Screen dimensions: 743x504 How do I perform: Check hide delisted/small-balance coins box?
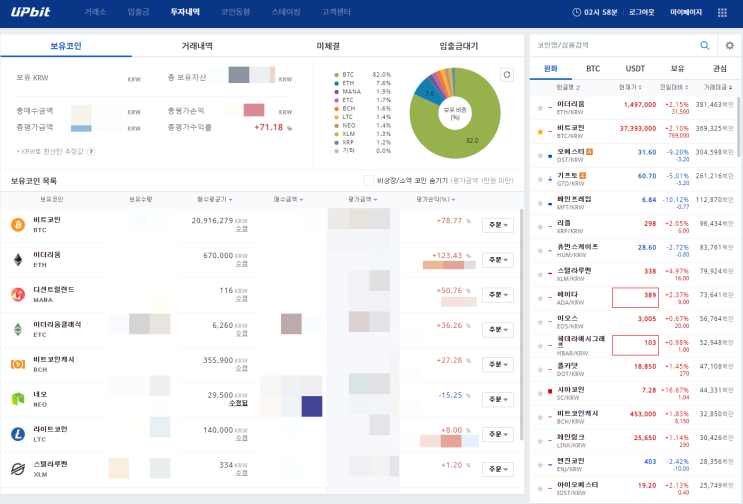click(368, 180)
